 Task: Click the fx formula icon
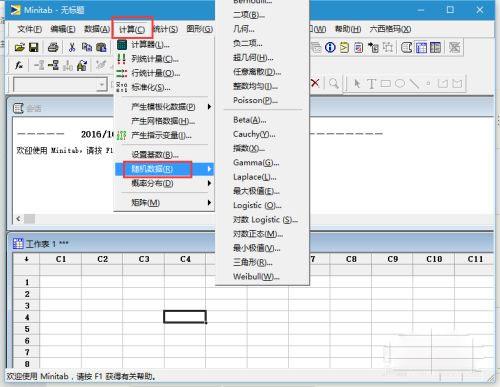(x=19, y=65)
